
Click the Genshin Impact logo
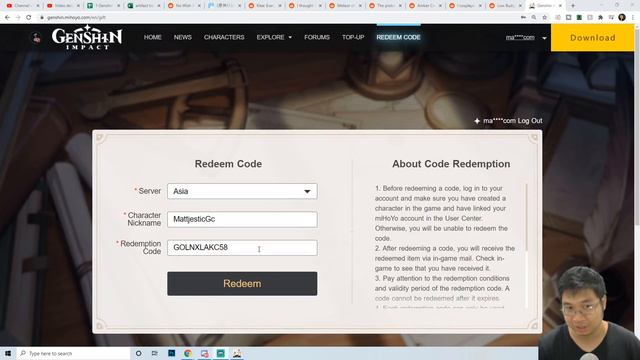coord(87,37)
